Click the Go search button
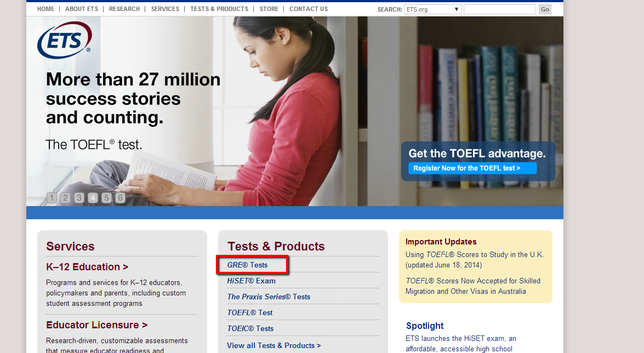Image resolution: width=644 pixels, height=353 pixels. tap(545, 9)
